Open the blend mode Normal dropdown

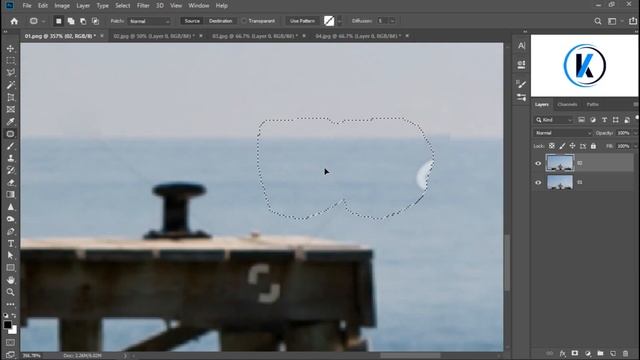[562, 133]
